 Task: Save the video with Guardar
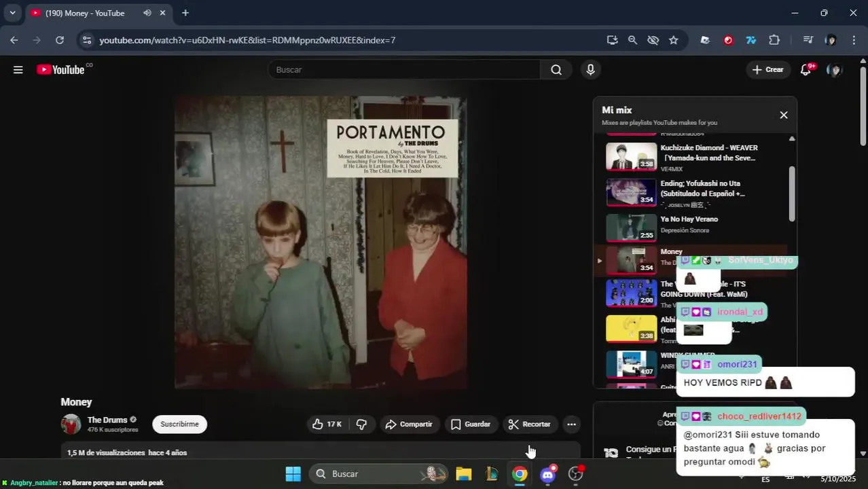pos(471,424)
